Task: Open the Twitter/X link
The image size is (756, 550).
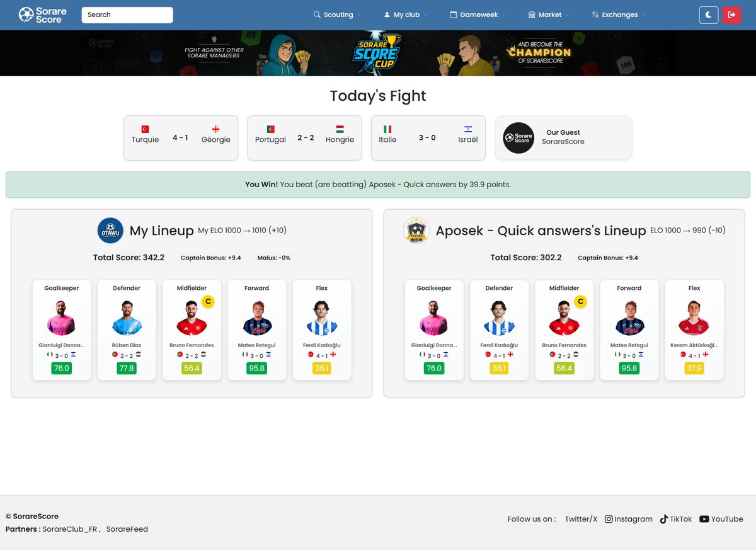Action: [x=581, y=519]
